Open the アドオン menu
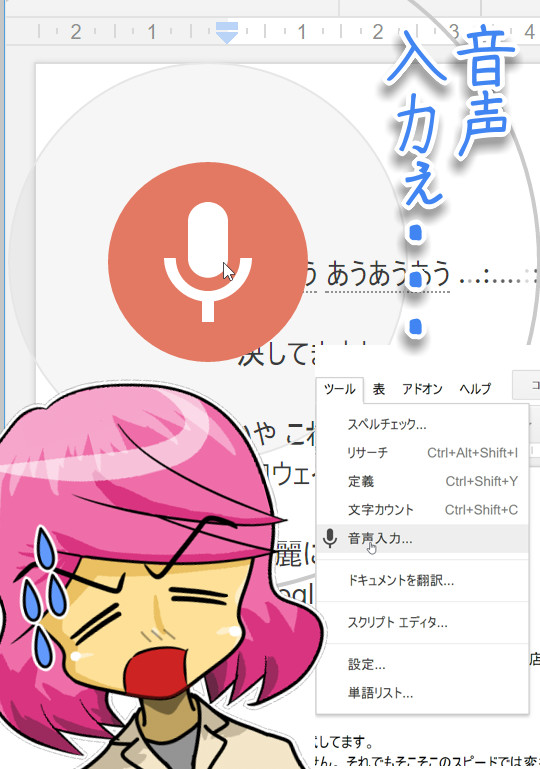This screenshot has height=769, width=540. pos(422,389)
